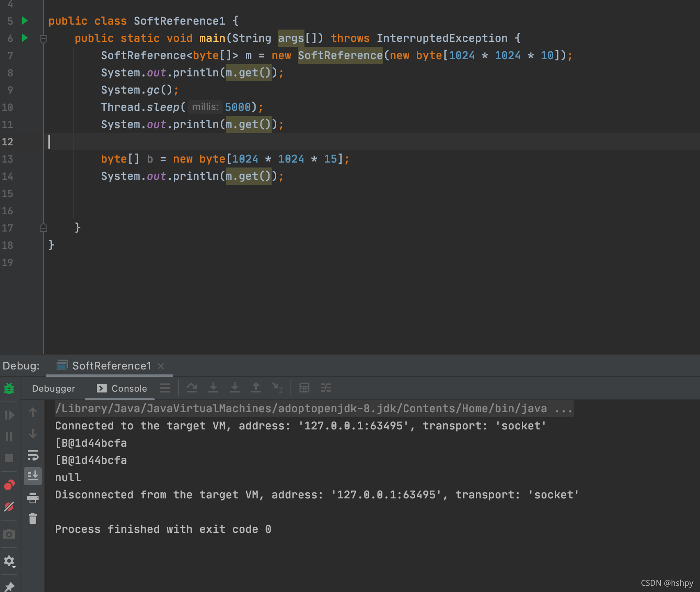Switch to the Console tab
The width and height of the screenshot is (700, 592).
point(121,388)
